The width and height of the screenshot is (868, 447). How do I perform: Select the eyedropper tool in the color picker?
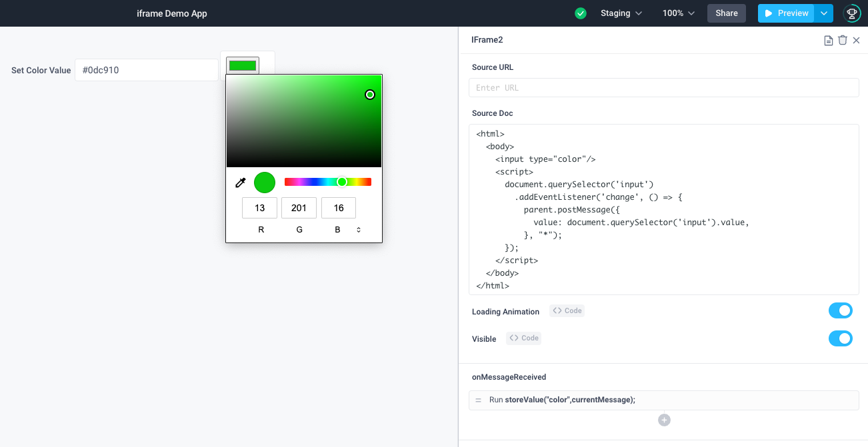(x=241, y=181)
